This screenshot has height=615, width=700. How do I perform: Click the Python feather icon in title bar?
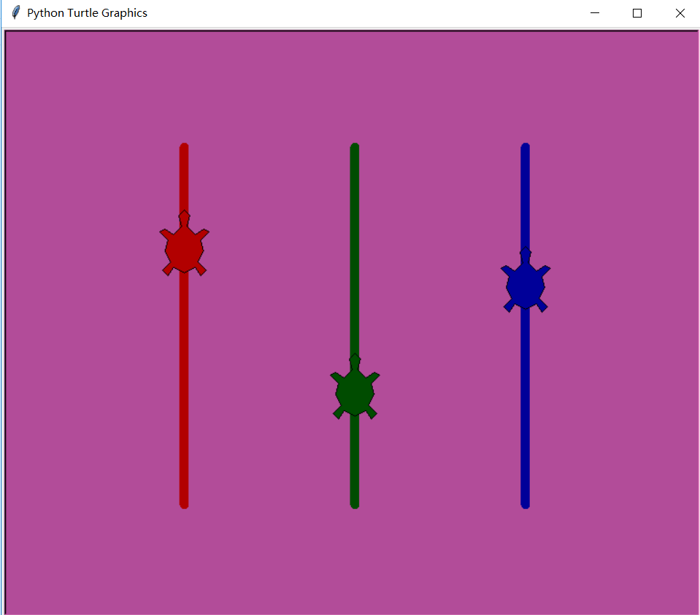pyautogui.click(x=15, y=12)
